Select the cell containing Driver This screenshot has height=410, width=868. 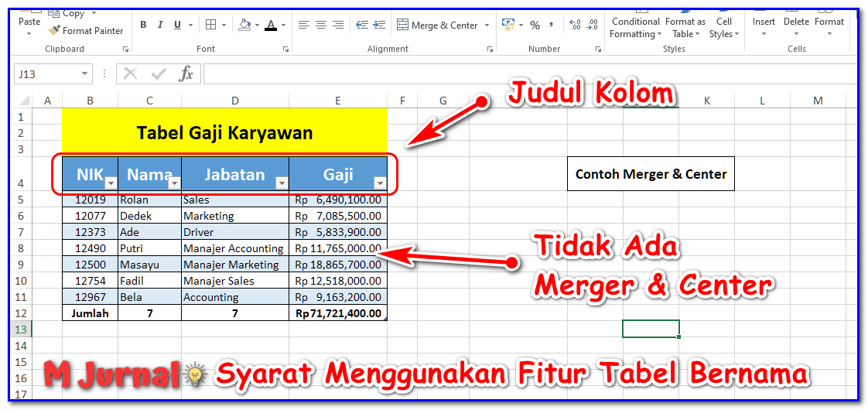(235, 232)
